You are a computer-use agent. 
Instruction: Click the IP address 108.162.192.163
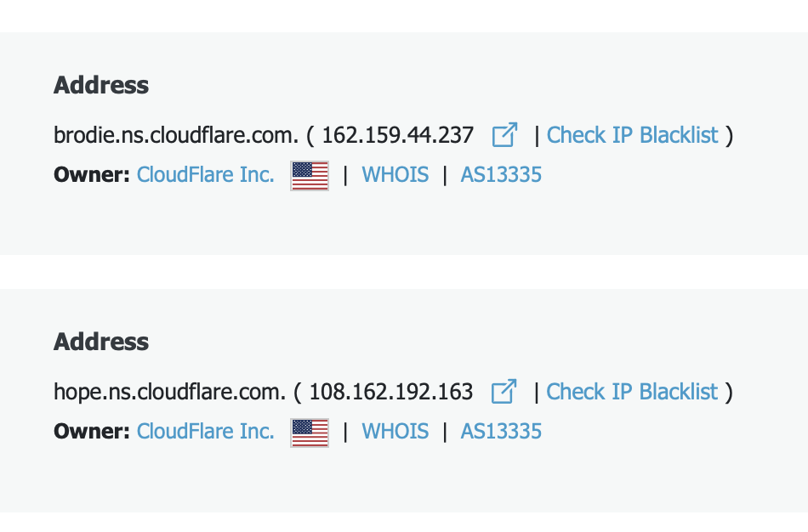[390, 392]
